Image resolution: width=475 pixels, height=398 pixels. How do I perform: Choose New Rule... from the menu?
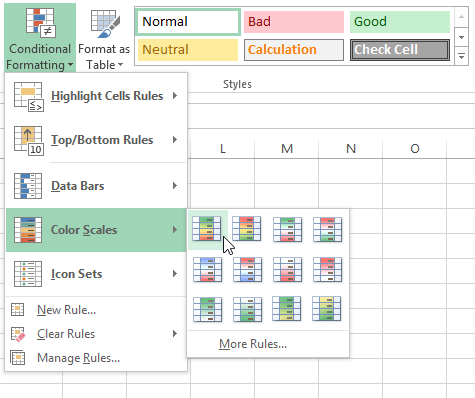96,310
